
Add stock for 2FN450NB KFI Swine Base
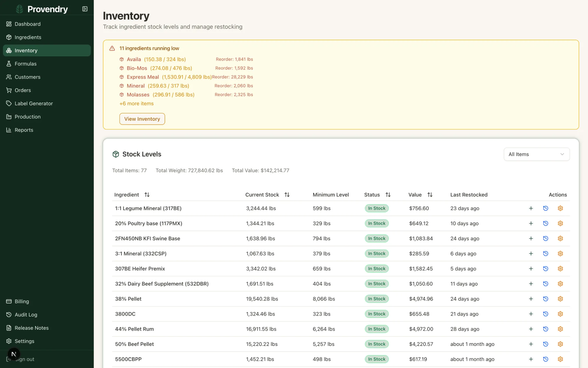(531, 238)
